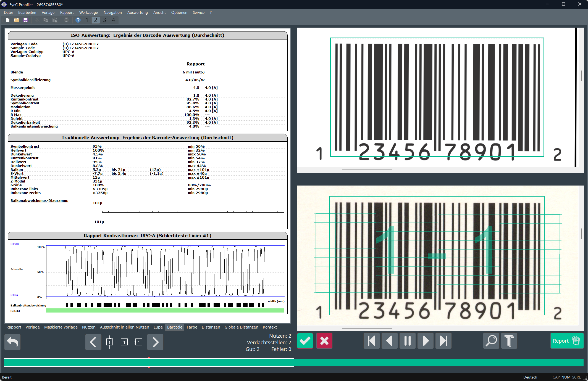Open the Ansicht menu
The width and height of the screenshot is (588, 381).
(x=159, y=12)
